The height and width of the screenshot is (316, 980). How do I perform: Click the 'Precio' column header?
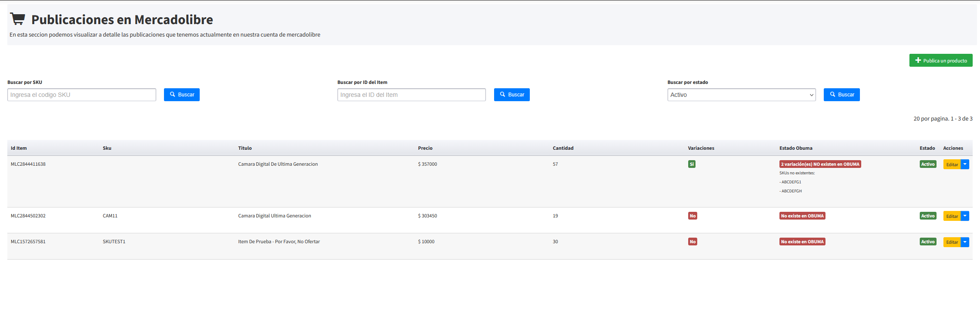pos(425,148)
